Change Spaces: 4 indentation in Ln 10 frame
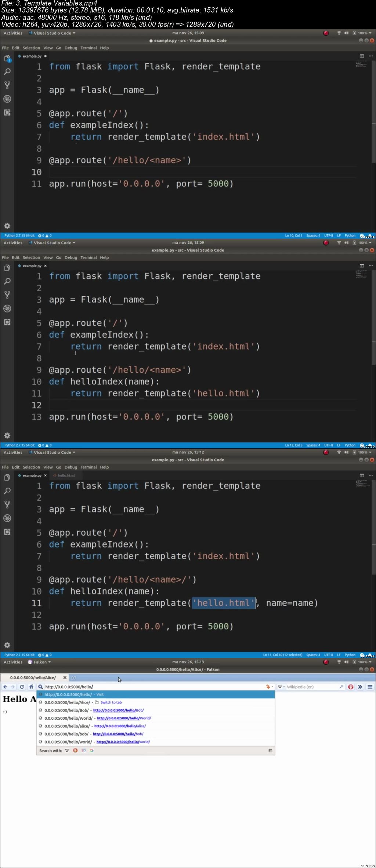376x868 pixels. click(313, 236)
